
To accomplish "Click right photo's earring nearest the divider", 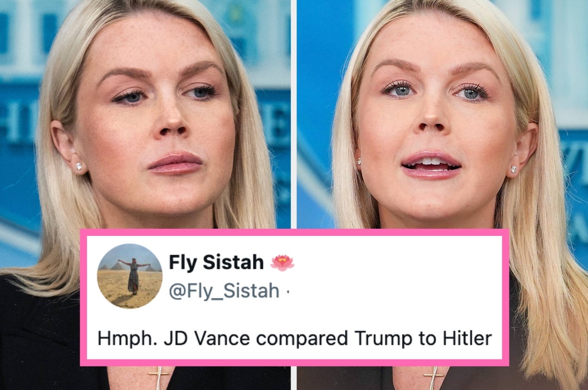I will coord(358,161).
